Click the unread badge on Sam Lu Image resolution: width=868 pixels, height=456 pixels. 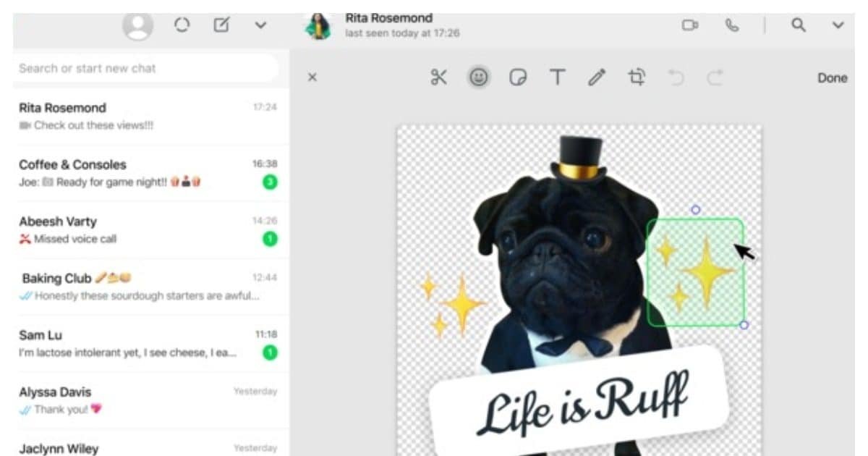click(270, 352)
